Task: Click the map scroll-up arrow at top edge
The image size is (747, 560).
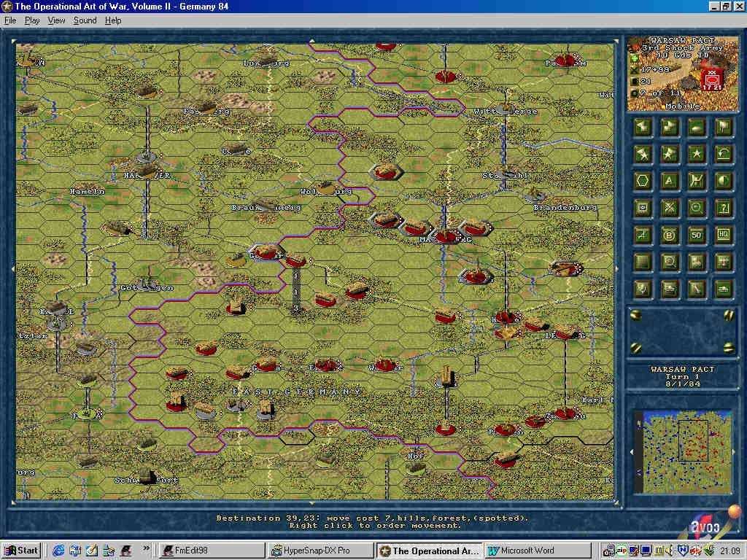Action: (312, 41)
